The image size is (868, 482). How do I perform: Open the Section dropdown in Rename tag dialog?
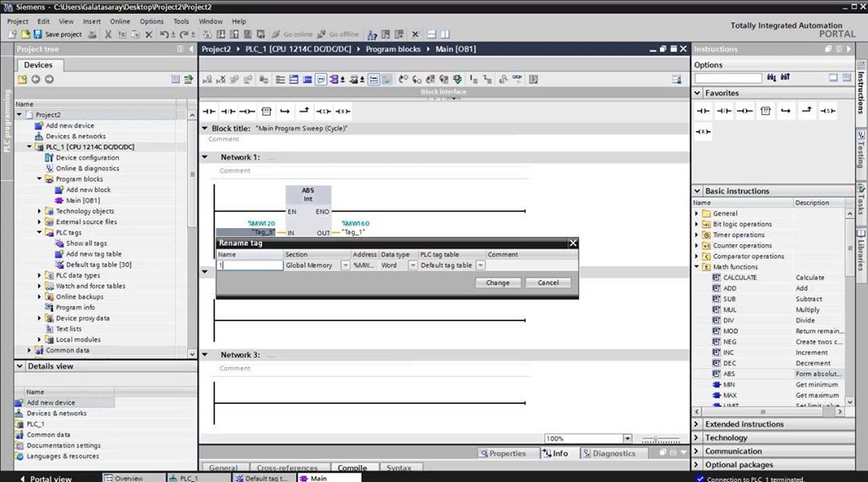[x=345, y=265]
